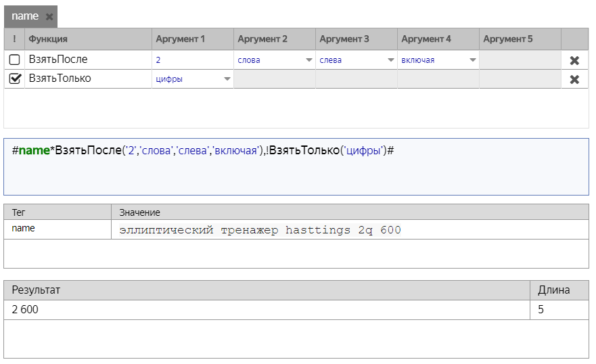
Task: Select the result value 2 600
Action: pos(26,310)
